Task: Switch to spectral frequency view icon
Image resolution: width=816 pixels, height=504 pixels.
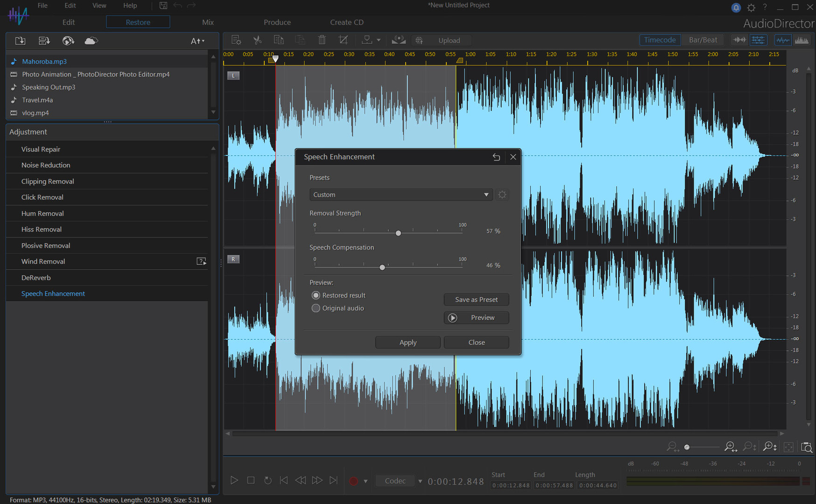Action: point(802,40)
